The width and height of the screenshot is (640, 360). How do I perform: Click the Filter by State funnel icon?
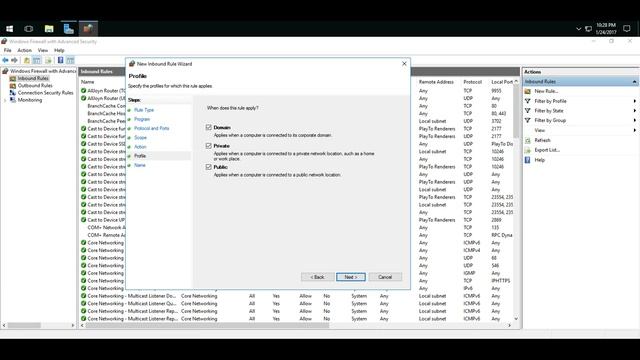[528, 111]
